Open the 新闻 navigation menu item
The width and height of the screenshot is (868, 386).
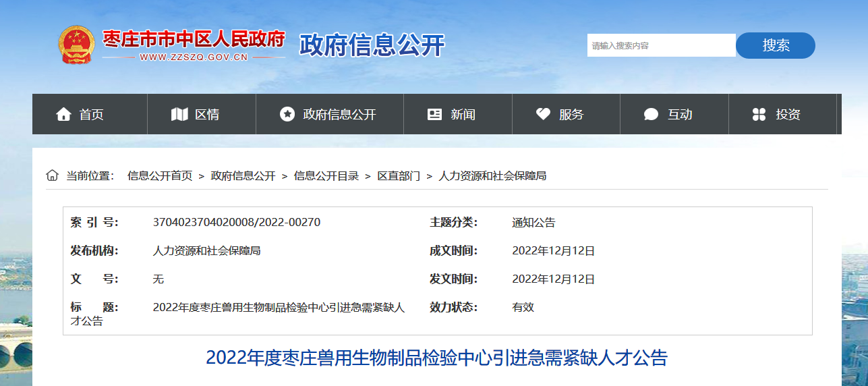pyautogui.click(x=463, y=115)
